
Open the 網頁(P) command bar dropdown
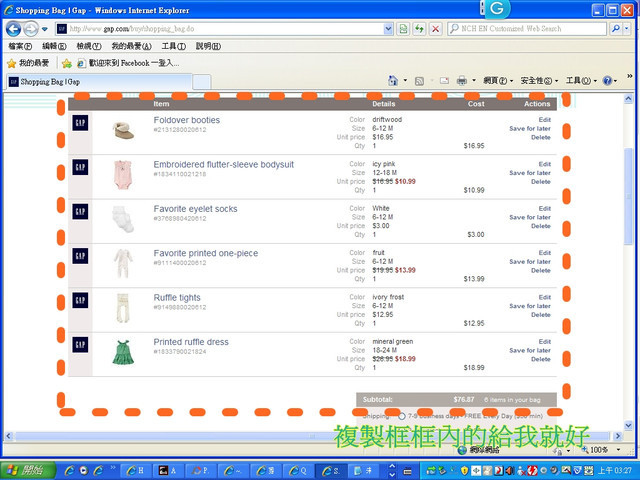[498, 81]
